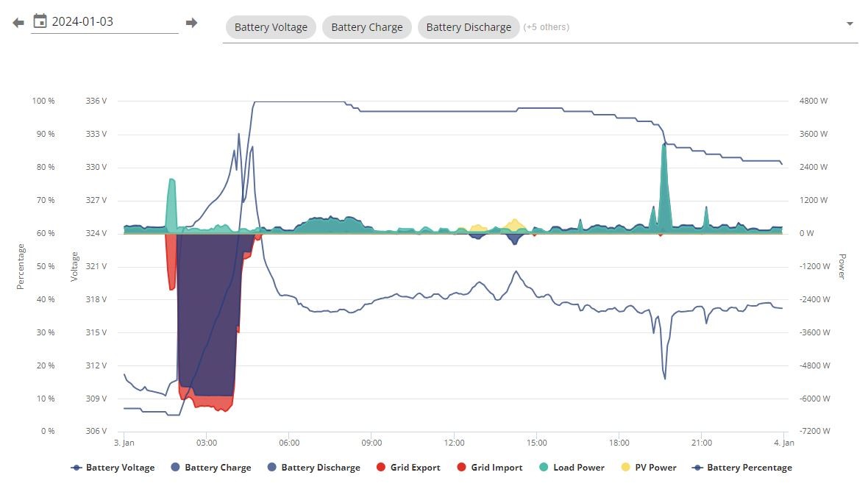Click the 09:00 time axis label
Viewport: 868px width, 489px height.
tap(371, 443)
